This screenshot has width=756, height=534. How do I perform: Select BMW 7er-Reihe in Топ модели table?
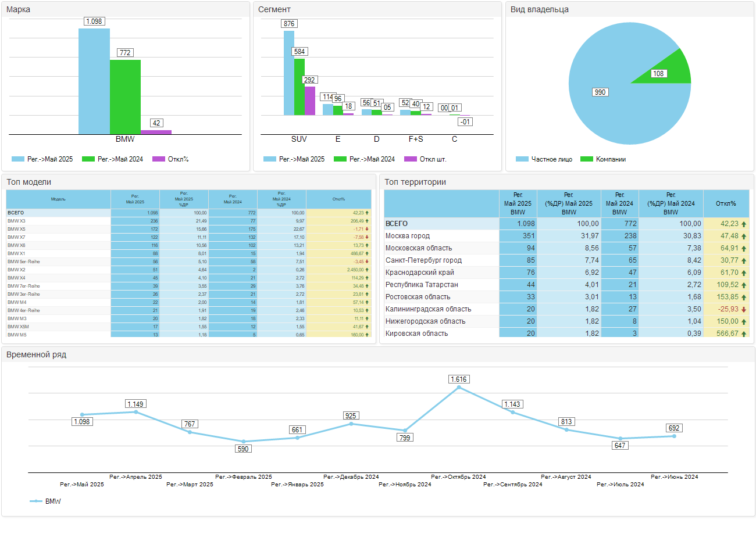coord(23,286)
